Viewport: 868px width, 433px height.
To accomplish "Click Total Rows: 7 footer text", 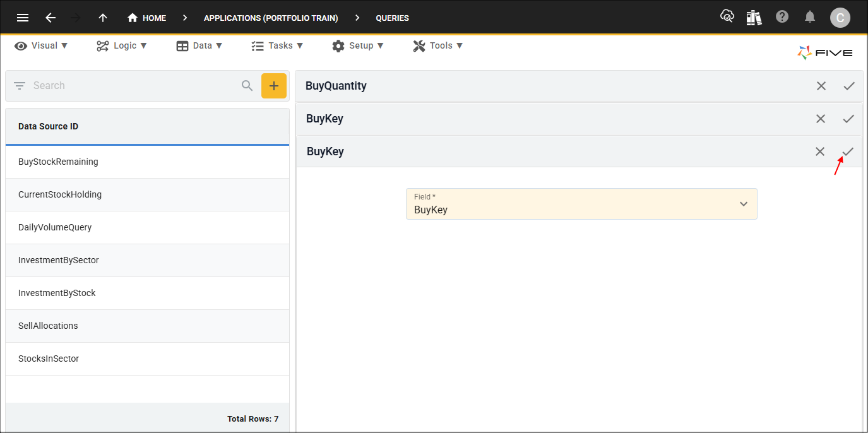I will coord(253,419).
